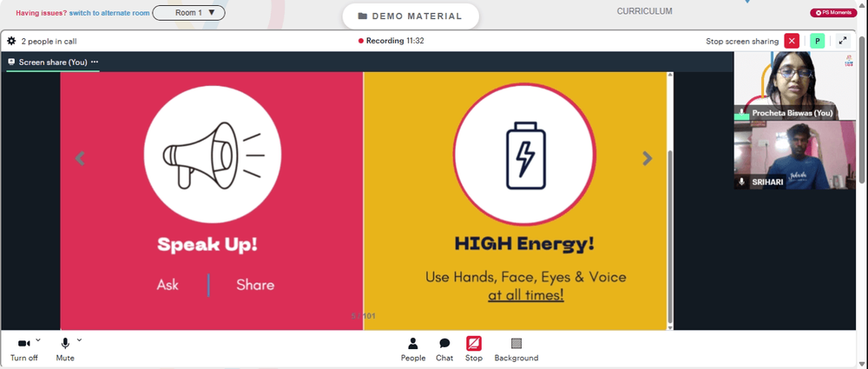Expand microphone options chevron
The image size is (868, 369).
pyautogui.click(x=79, y=339)
